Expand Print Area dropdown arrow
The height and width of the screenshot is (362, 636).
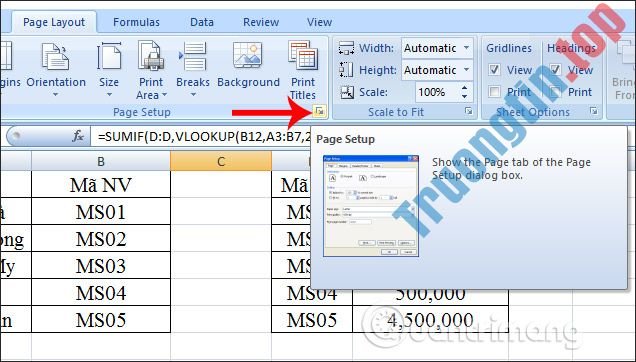point(164,95)
